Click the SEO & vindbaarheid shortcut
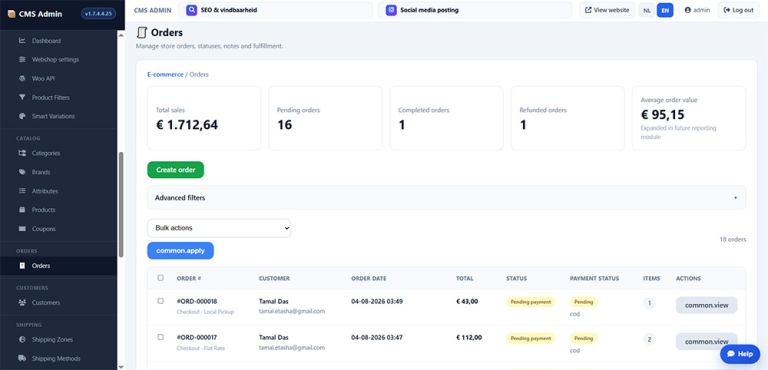This screenshot has height=370, width=768. pos(276,10)
